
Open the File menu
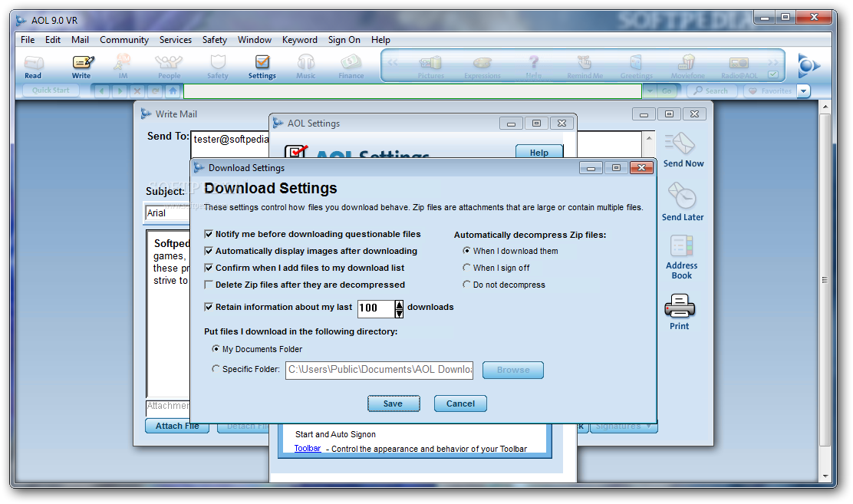[x=27, y=40]
